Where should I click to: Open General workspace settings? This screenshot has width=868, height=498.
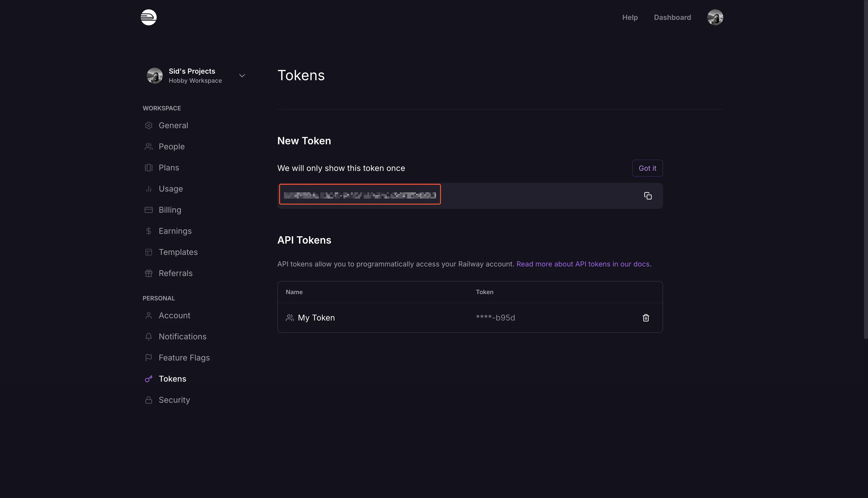pos(173,125)
